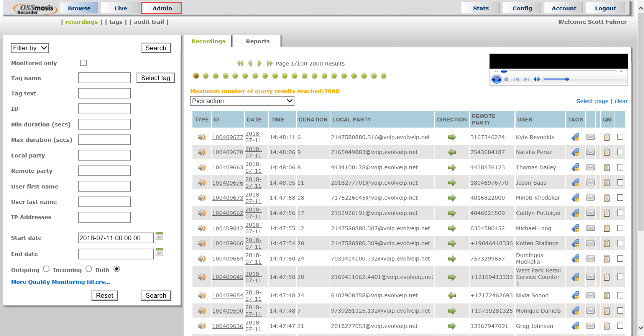Play recording with the media player play button
This screenshot has width=644, height=336.
click(496, 79)
